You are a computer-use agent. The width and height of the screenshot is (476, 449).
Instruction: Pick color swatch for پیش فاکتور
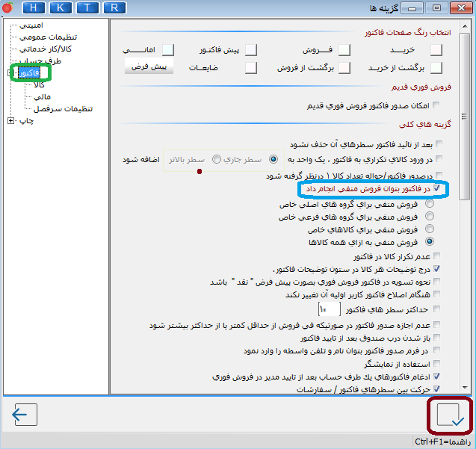251,50
